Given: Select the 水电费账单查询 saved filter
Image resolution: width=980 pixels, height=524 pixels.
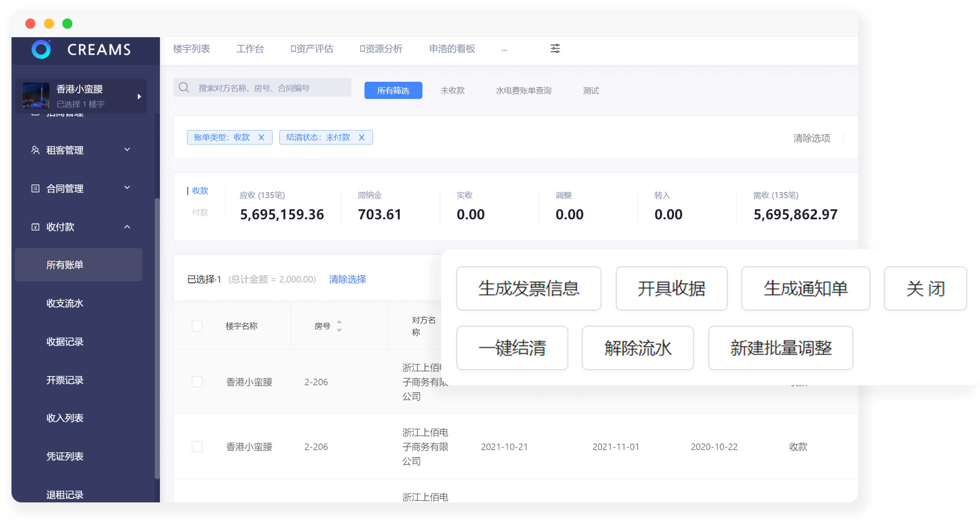Looking at the screenshot, I should [523, 90].
